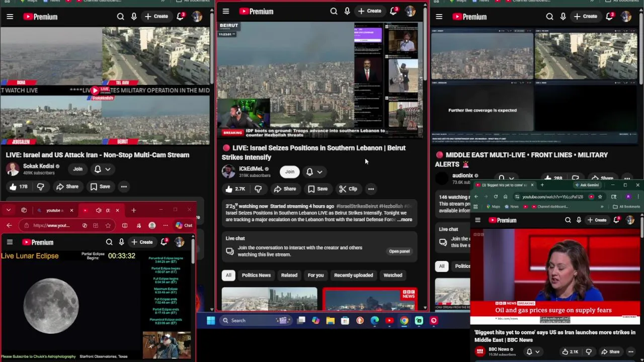The width and height of the screenshot is (644, 362).
Task: Open the live chat panel
Action: 399,251
